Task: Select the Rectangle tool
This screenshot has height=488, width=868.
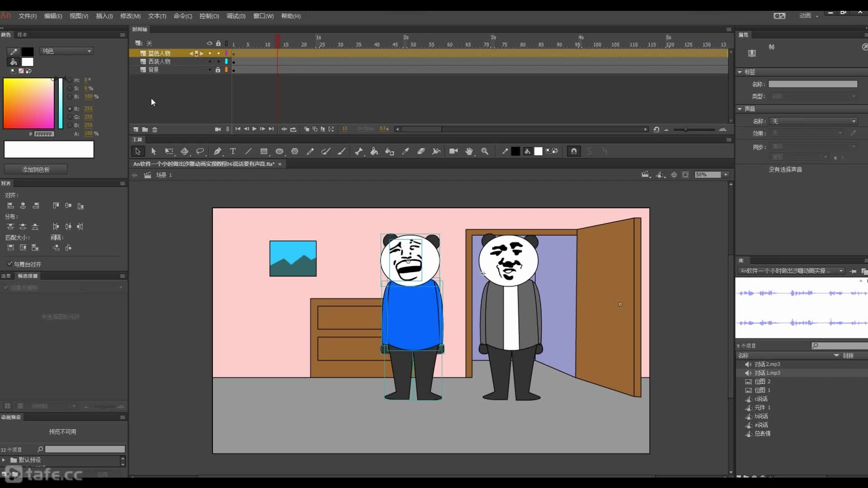Action: pyautogui.click(x=264, y=151)
